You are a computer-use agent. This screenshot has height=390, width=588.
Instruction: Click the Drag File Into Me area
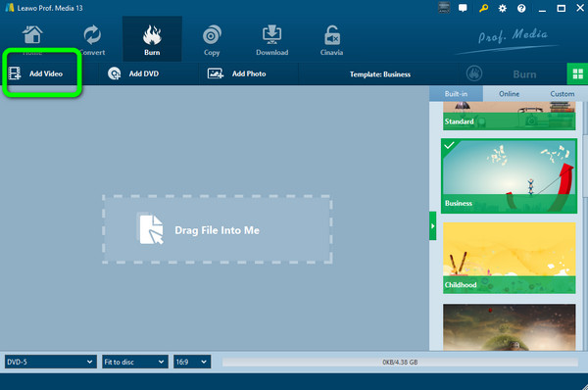click(x=218, y=229)
